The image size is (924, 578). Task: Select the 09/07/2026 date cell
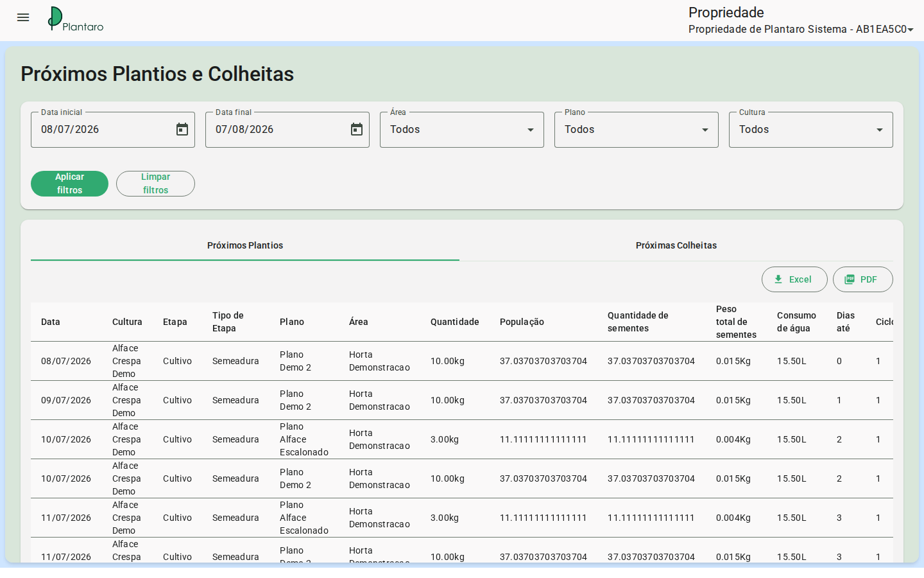[x=66, y=400]
